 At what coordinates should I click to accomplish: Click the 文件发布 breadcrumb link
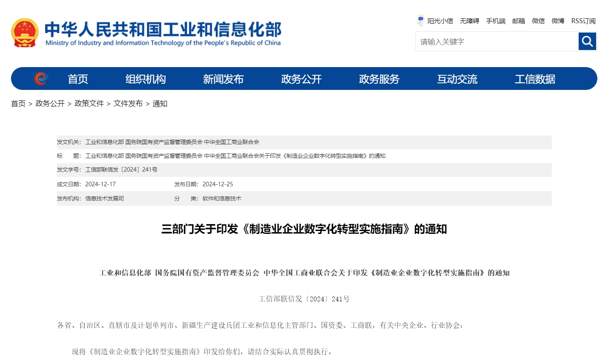(128, 104)
